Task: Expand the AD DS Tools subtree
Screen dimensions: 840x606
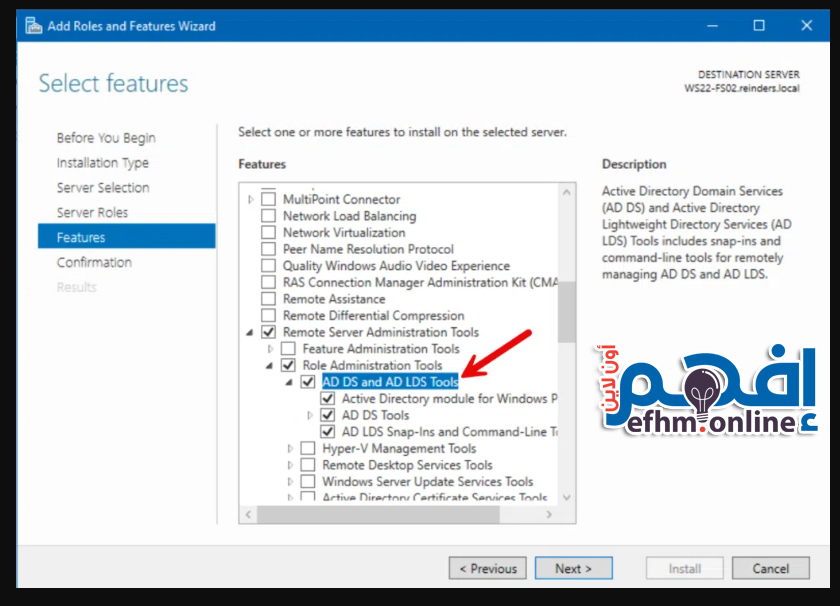Action: [x=310, y=415]
